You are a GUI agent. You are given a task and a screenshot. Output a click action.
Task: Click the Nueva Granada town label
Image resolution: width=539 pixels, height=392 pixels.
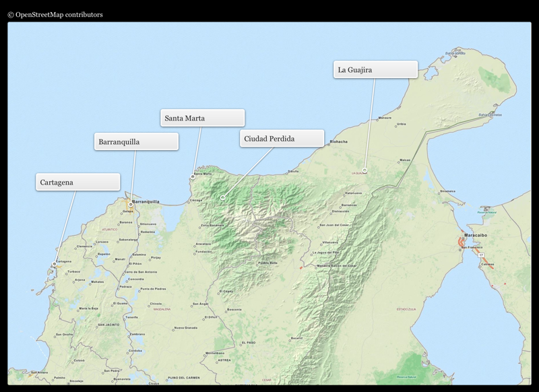point(187,328)
